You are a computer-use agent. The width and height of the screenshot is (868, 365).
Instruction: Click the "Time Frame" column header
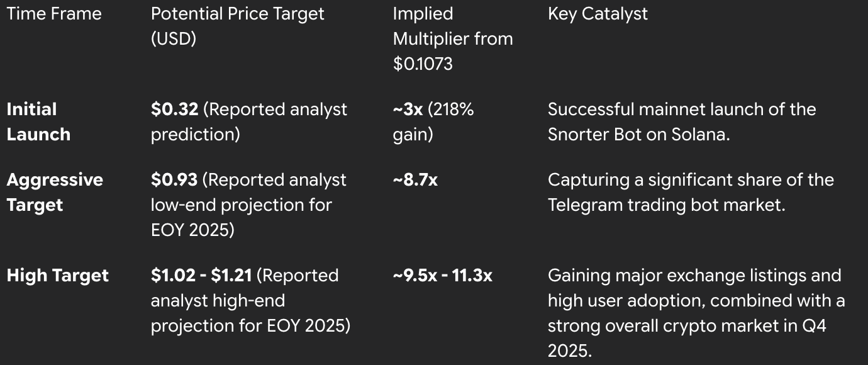[x=54, y=14]
